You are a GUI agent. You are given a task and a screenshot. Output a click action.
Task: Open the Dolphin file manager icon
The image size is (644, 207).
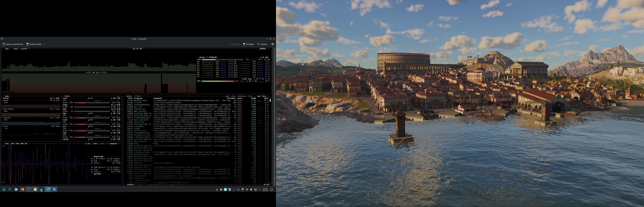pyautogui.click(x=16, y=189)
